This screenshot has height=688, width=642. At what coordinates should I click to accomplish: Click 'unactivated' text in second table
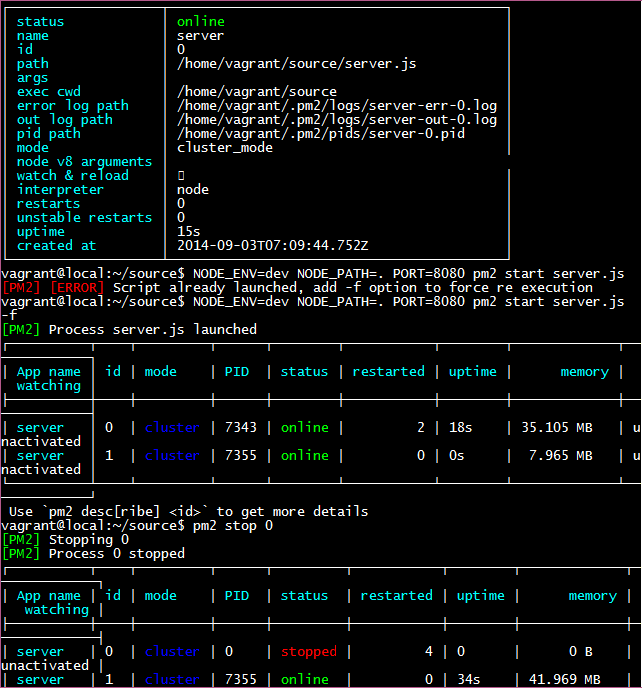tap(45, 666)
